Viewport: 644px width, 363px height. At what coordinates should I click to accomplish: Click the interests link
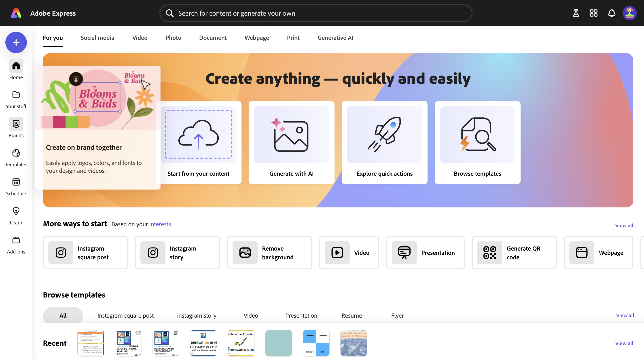160,224
